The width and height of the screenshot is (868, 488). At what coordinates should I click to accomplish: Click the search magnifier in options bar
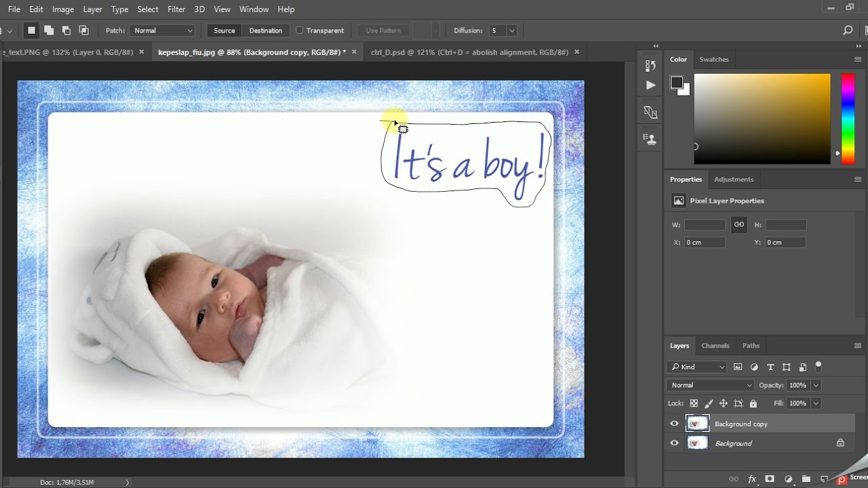[848, 30]
